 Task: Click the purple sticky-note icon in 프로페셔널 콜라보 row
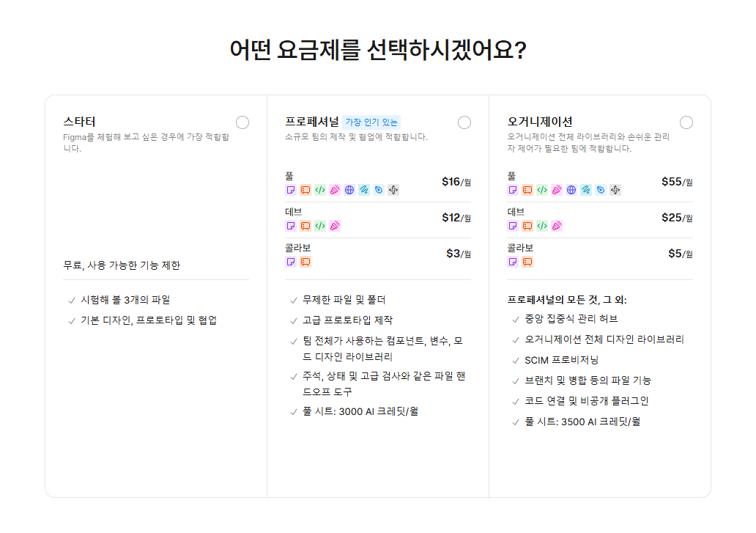pos(291,262)
